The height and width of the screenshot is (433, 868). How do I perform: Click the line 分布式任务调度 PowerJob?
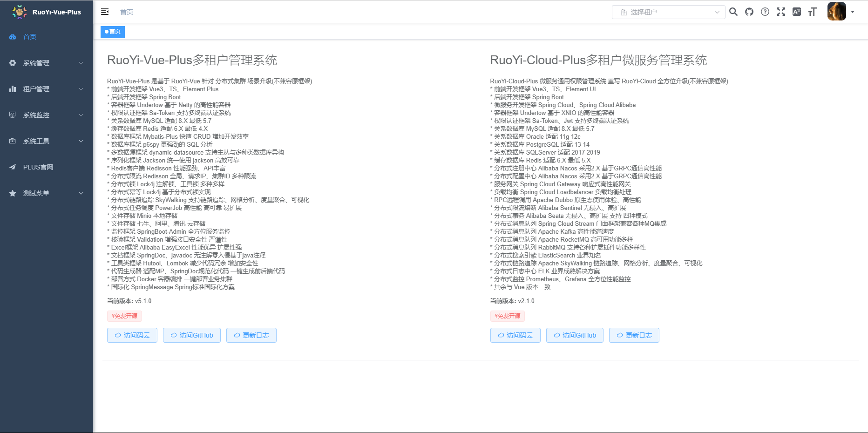pos(175,208)
